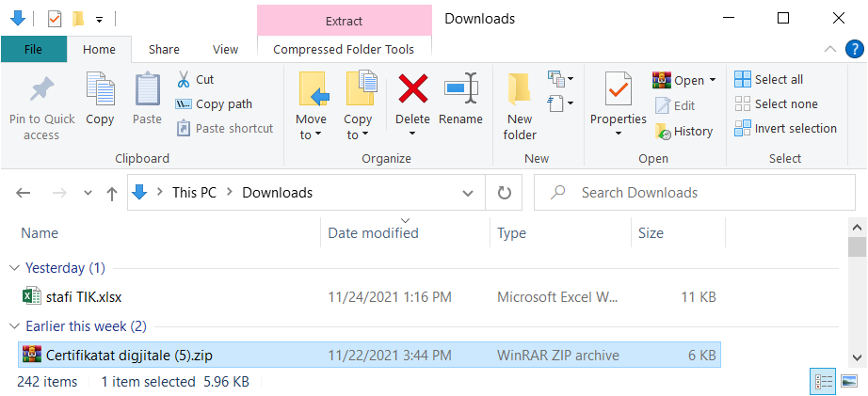Open Help via the blue question mark

pos(855,49)
